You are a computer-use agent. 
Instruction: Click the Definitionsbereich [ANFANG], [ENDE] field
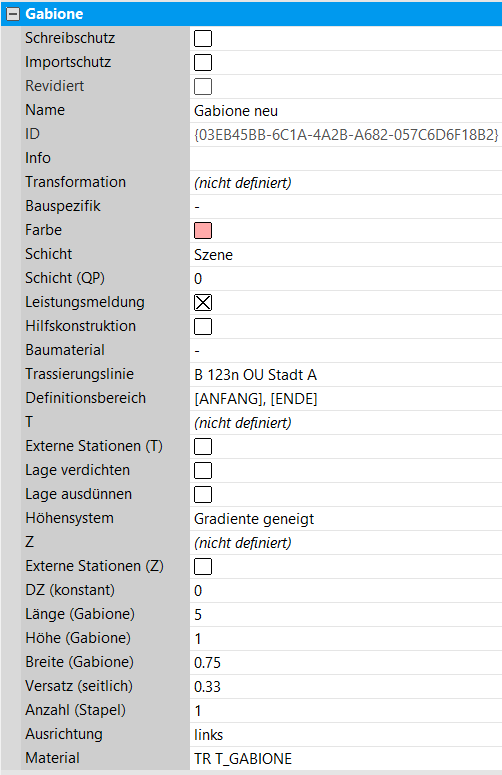coord(346,398)
